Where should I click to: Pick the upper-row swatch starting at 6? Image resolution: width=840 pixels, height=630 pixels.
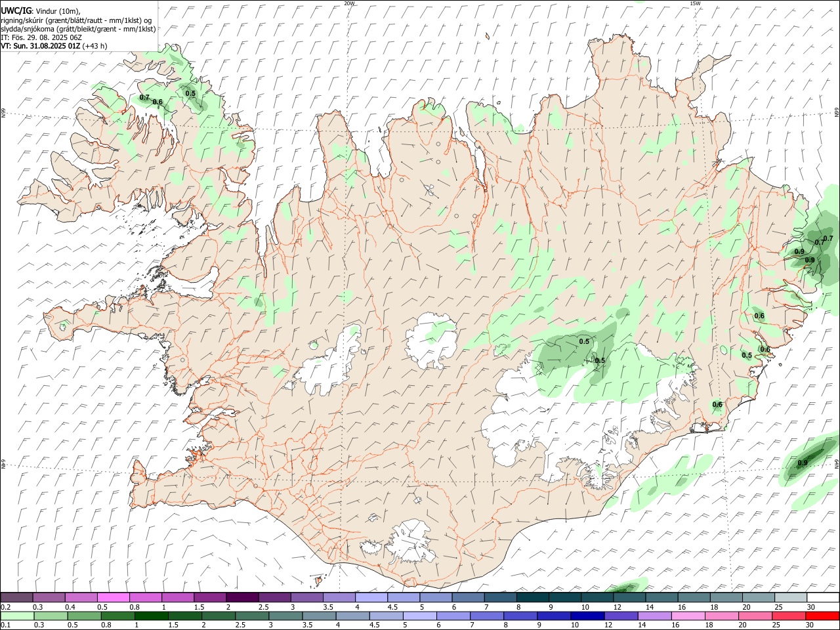pyautogui.click(x=467, y=597)
